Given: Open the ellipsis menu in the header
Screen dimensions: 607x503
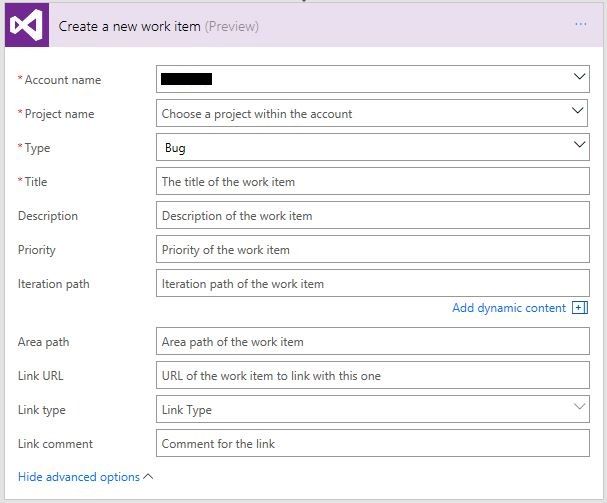Looking at the screenshot, I should [580, 24].
